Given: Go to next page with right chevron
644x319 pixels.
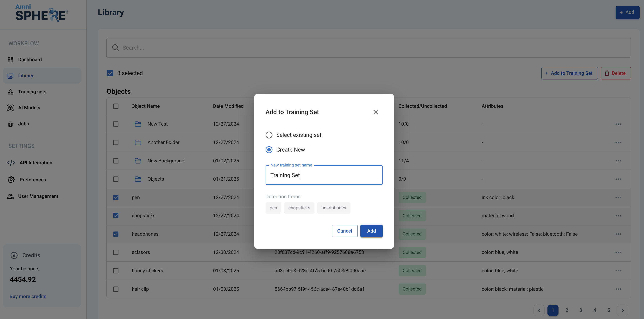Looking at the screenshot, I should point(622,310).
